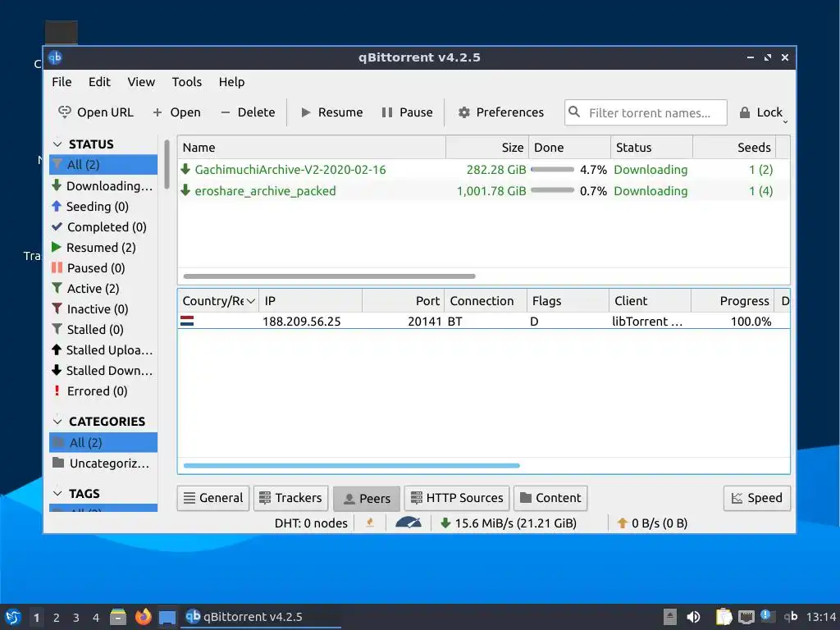840x630 pixels.
Task: Filter by Downloading status in sidebar
Action: [103, 186]
